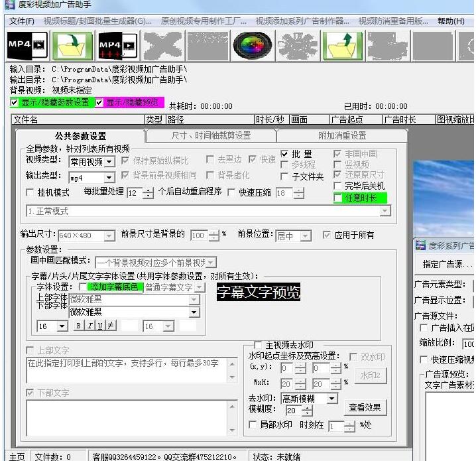Open the 文件(F) menu
This screenshot has width=476, height=461.
pos(22,21)
